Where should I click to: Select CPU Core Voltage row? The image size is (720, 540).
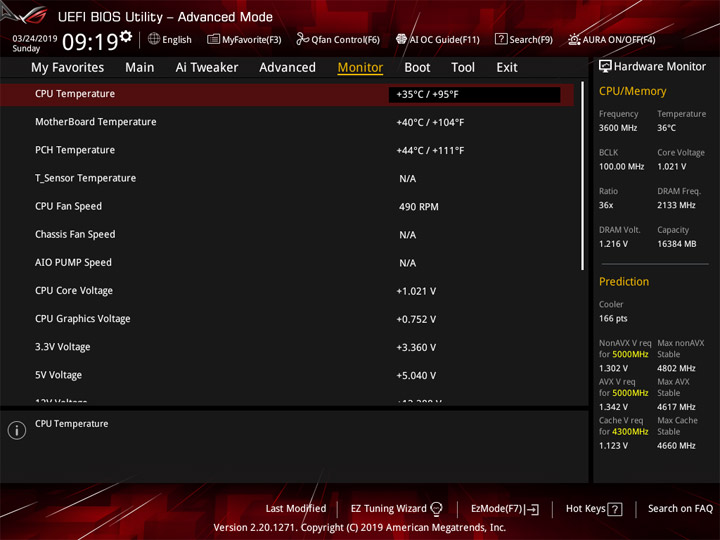(287, 291)
